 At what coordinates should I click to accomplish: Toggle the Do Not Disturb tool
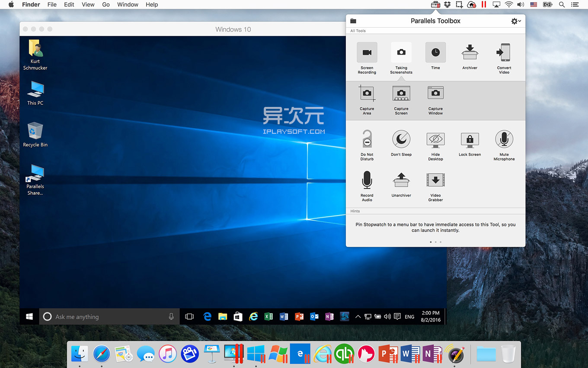click(367, 145)
